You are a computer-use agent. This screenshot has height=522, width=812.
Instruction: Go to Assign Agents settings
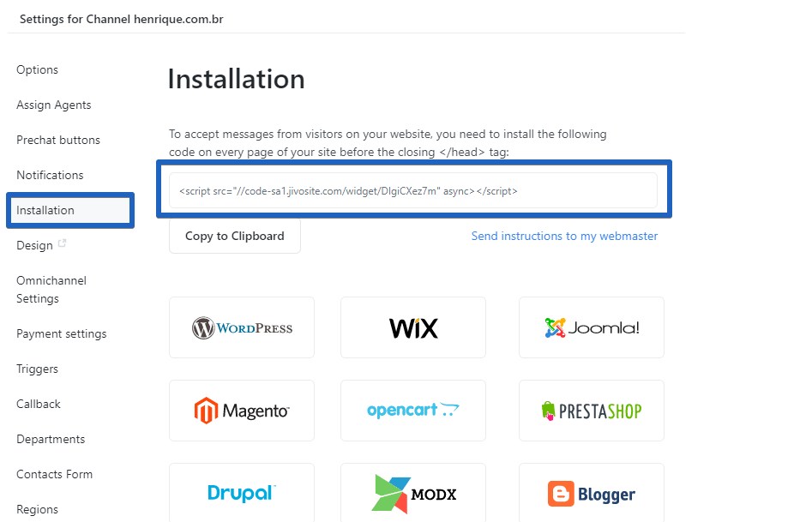pyautogui.click(x=54, y=105)
